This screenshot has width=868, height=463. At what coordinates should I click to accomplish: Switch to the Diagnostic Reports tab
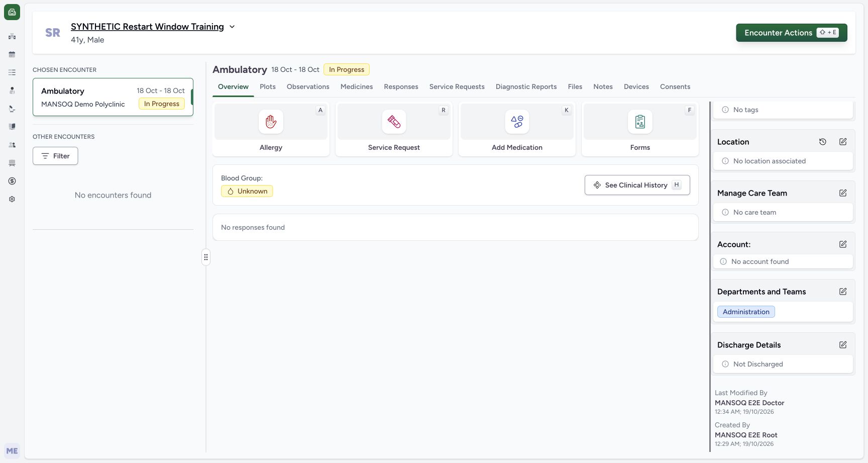526,86
